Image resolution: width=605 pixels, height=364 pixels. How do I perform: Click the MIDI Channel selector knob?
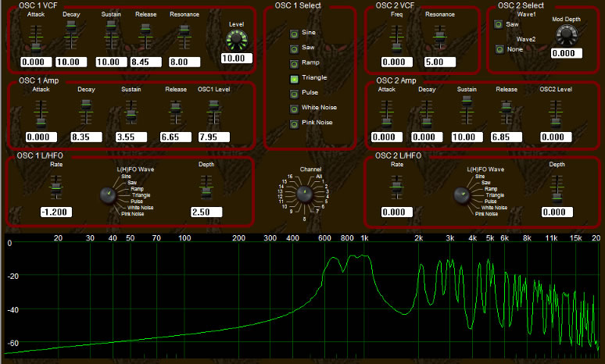(x=305, y=194)
